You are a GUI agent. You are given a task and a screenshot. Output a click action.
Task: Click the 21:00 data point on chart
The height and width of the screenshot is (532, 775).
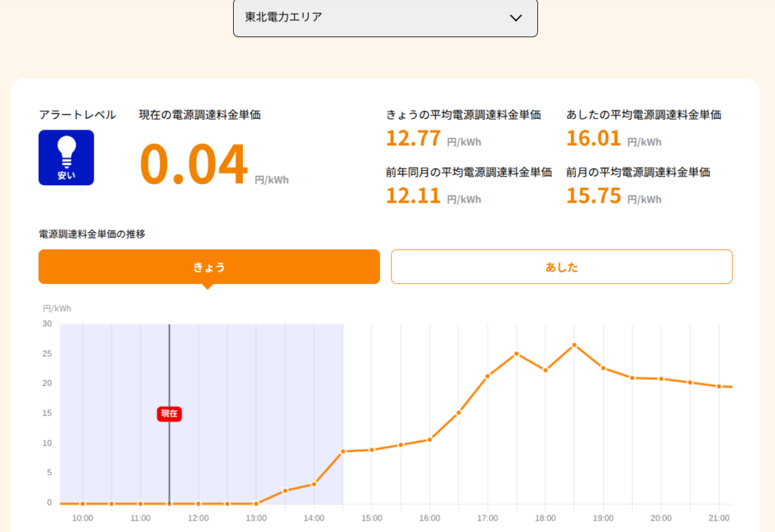point(719,386)
